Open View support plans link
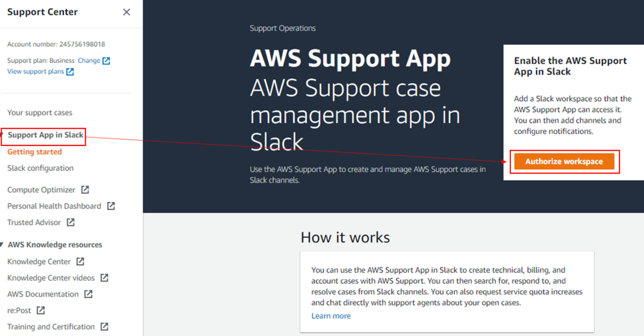 (x=35, y=71)
